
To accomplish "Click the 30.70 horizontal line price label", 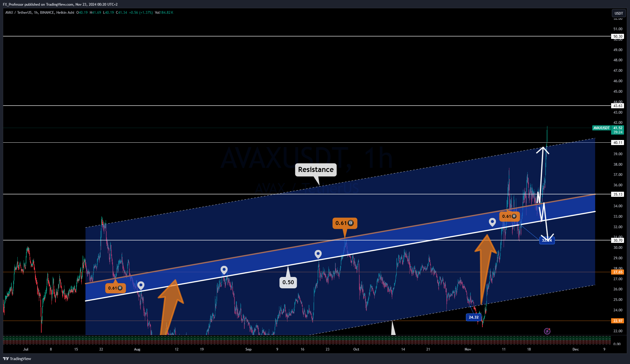I will click(x=617, y=240).
